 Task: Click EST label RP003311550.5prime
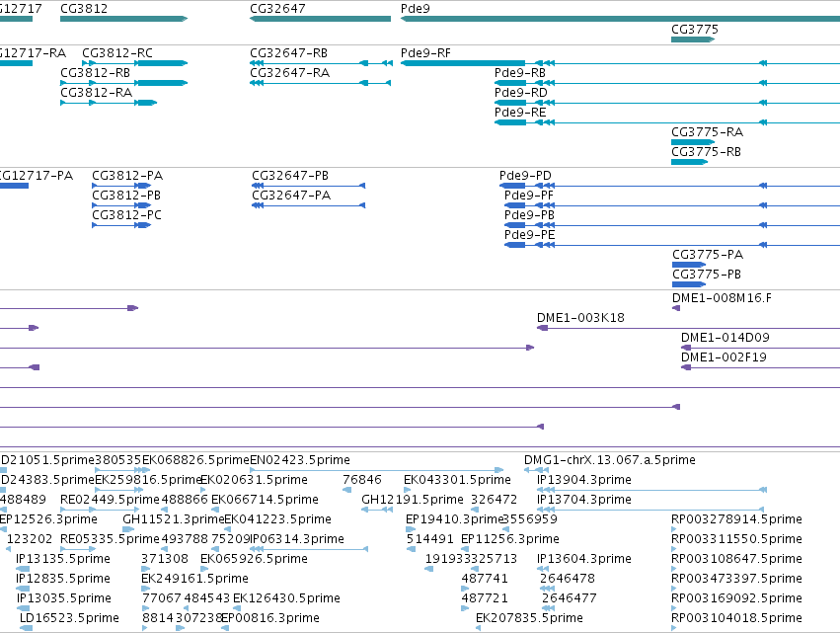[736, 539]
